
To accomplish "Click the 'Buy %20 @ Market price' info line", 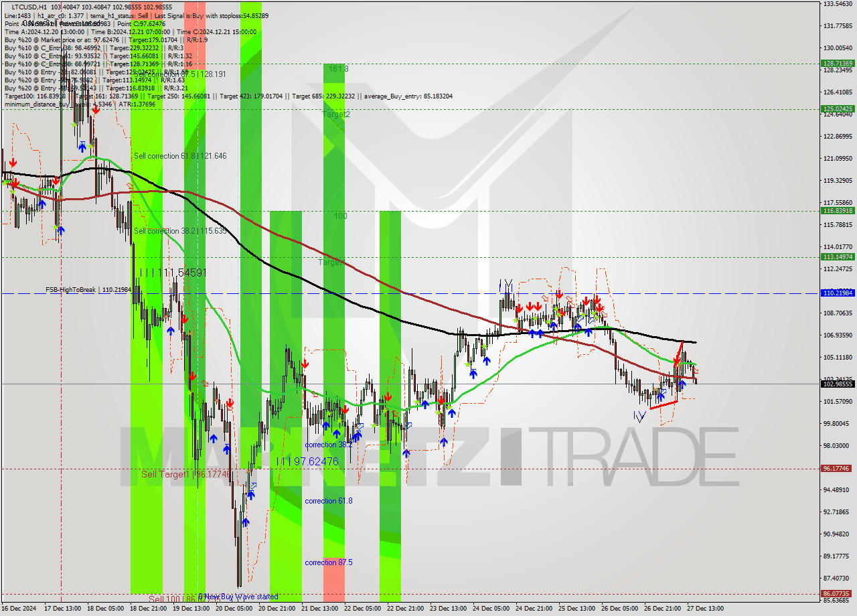I will (106, 40).
